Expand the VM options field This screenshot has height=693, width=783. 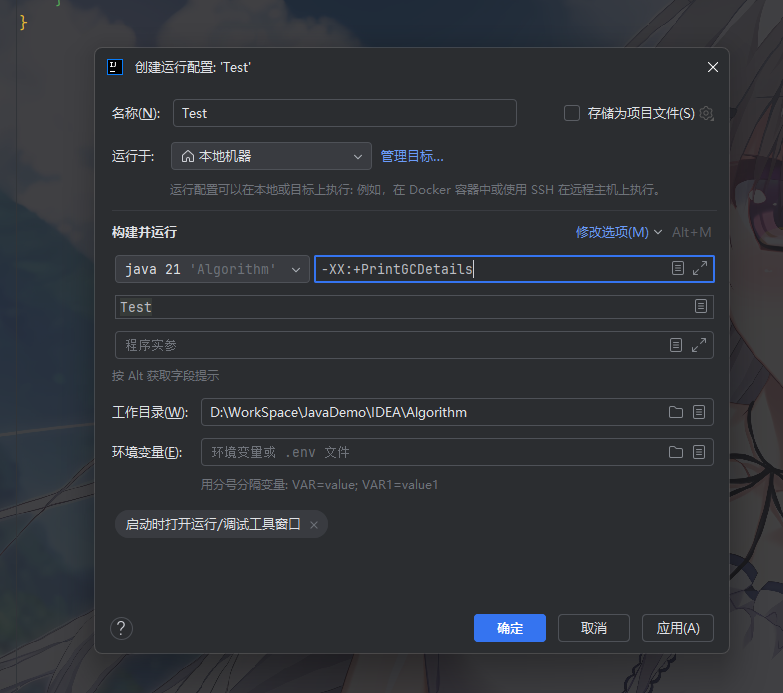click(700, 269)
